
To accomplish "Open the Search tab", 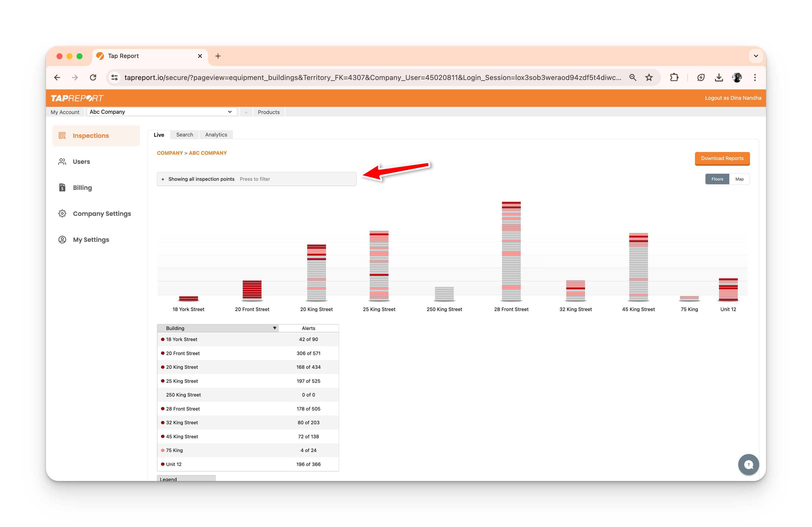I will point(184,135).
